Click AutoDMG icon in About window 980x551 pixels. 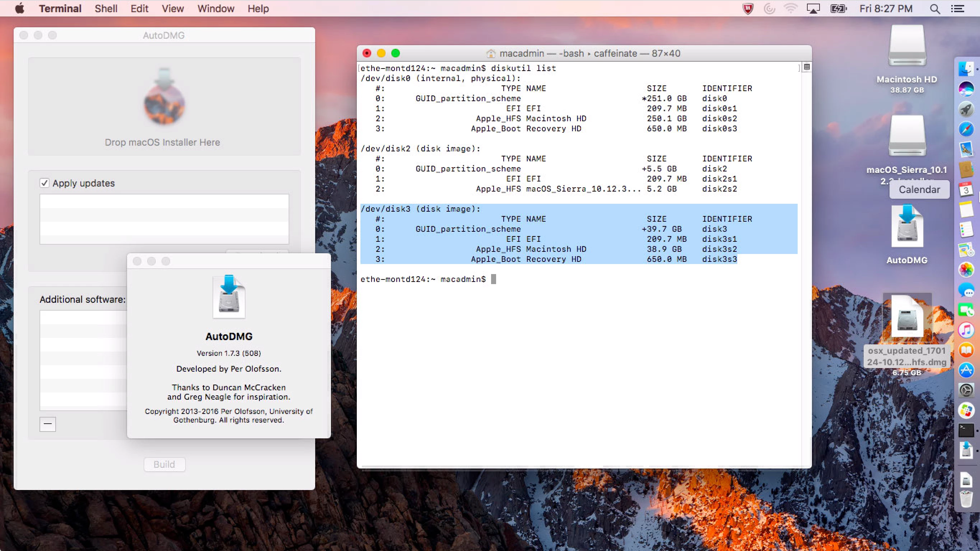(229, 297)
